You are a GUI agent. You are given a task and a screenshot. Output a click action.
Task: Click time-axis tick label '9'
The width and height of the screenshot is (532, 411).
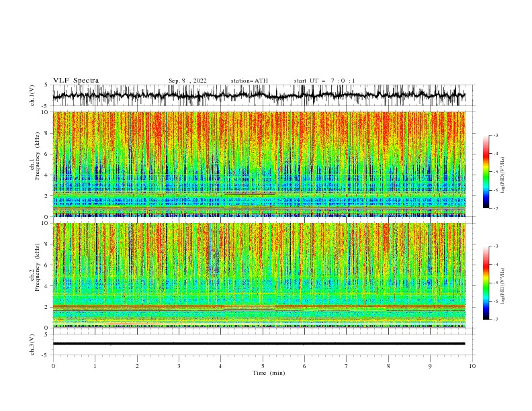tap(430, 366)
